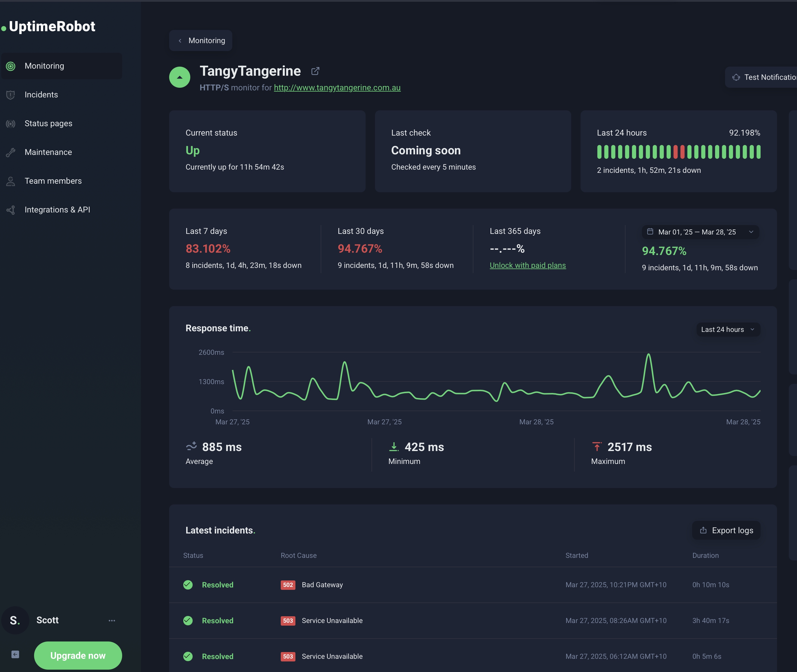Click the Export logs share icon

[703, 530]
